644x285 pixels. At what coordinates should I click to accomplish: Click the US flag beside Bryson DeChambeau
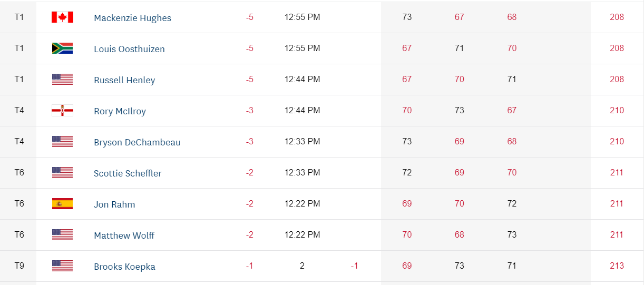click(62, 142)
